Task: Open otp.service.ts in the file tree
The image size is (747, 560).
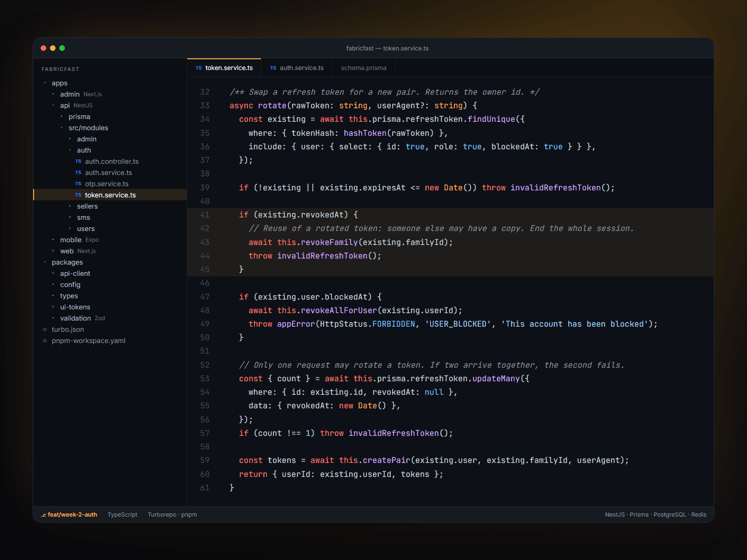Action: 110,184
